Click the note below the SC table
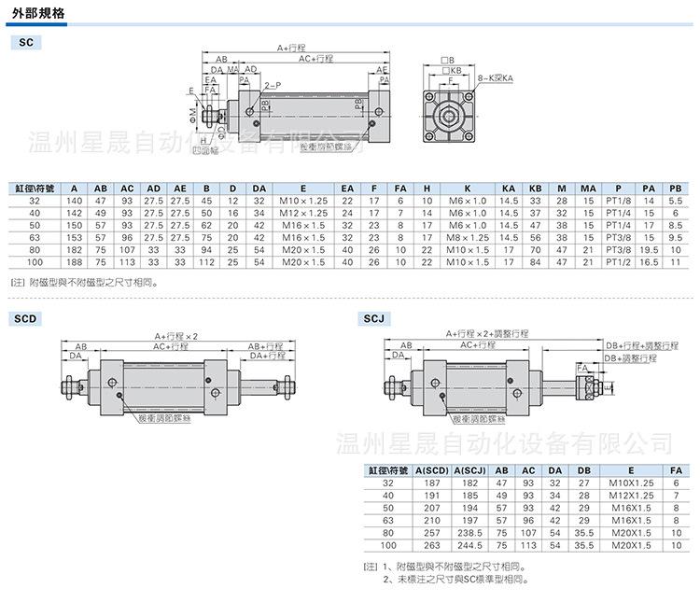700x602 pixels. [x=84, y=282]
